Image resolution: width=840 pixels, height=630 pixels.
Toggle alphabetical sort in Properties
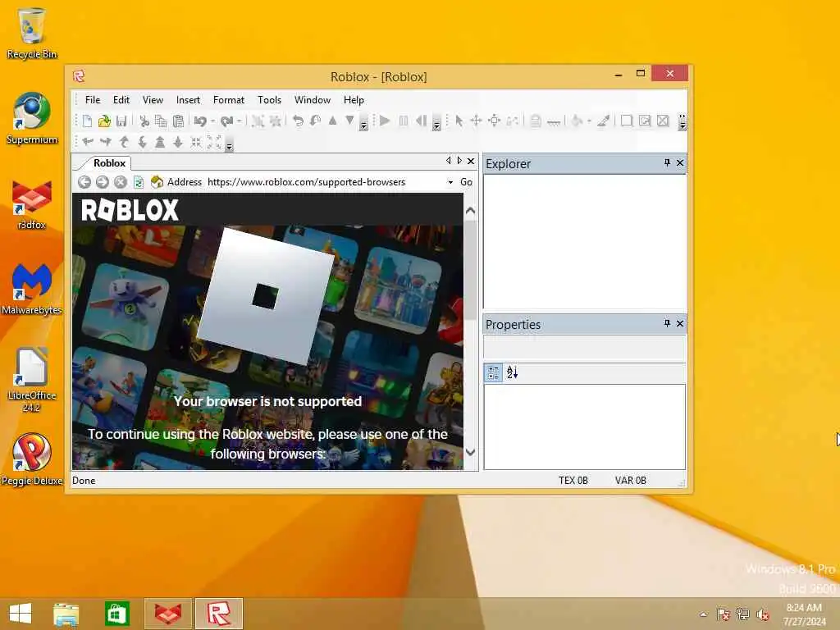point(512,372)
